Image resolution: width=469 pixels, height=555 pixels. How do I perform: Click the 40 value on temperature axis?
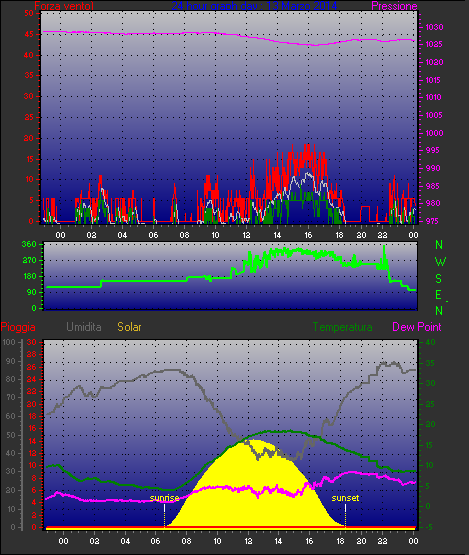coord(430,342)
